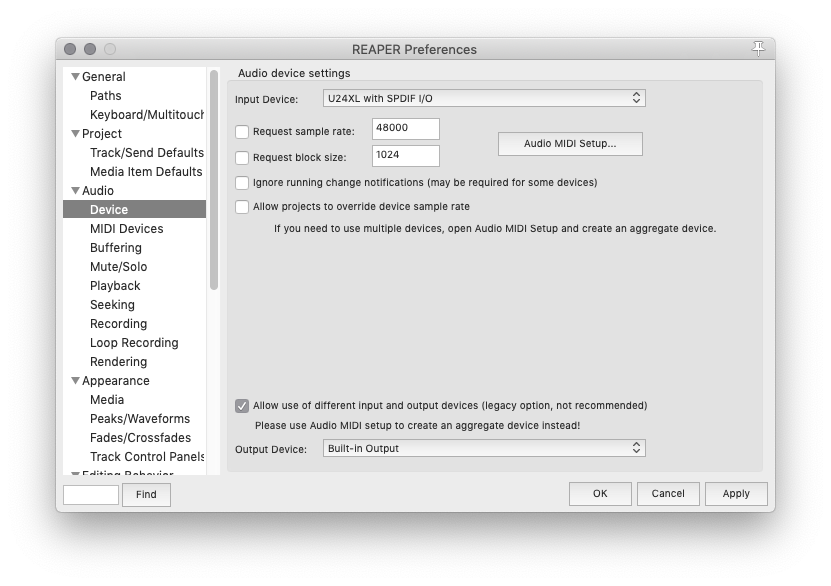Open Audio MIDI Setup

[570, 144]
